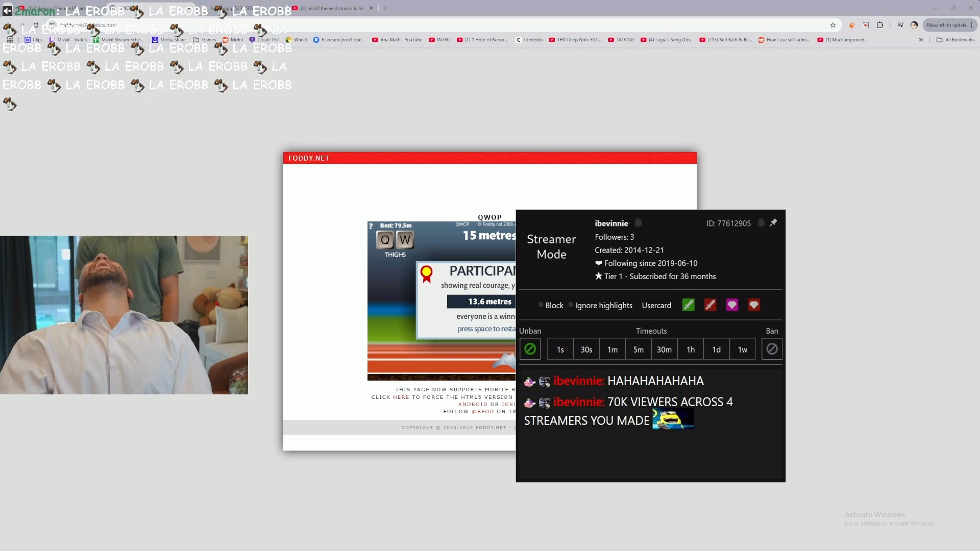Click the emote in 70K viewers message
The image size is (980, 551).
tap(673, 419)
